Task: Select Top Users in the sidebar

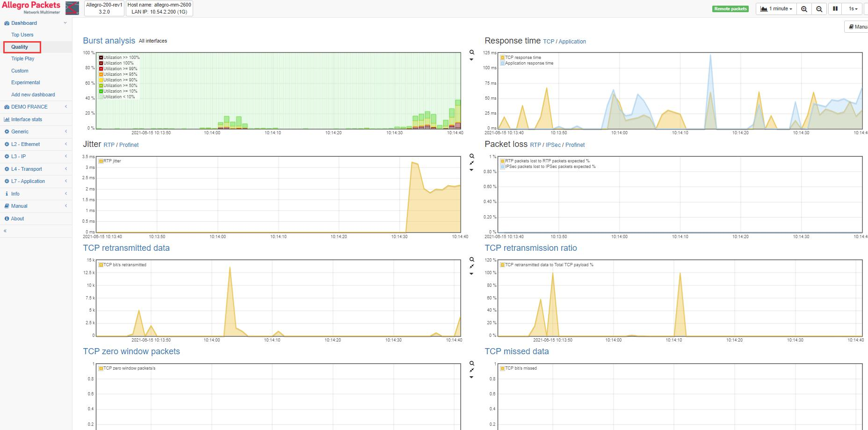Action: click(22, 35)
